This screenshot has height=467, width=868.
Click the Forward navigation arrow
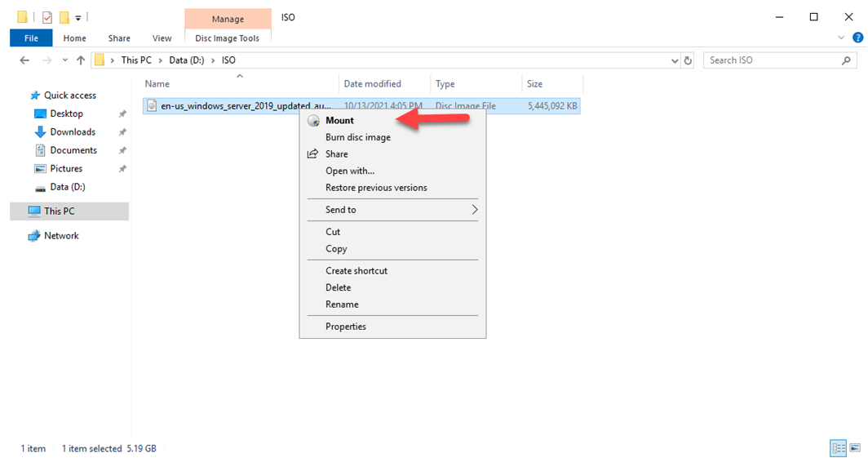[x=47, y=60]
